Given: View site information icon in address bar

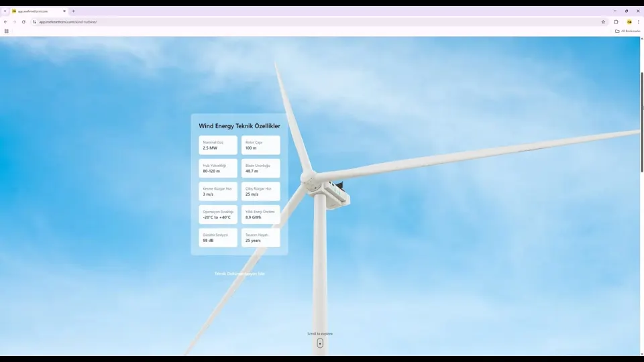Looking at the screenshot, I should [34, 21].
